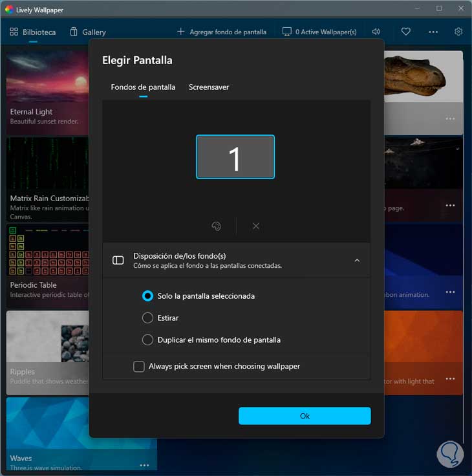Open the Biblioteca library tab
The height and width of the screenshot is (476, 472).
[x=33, y=32]
